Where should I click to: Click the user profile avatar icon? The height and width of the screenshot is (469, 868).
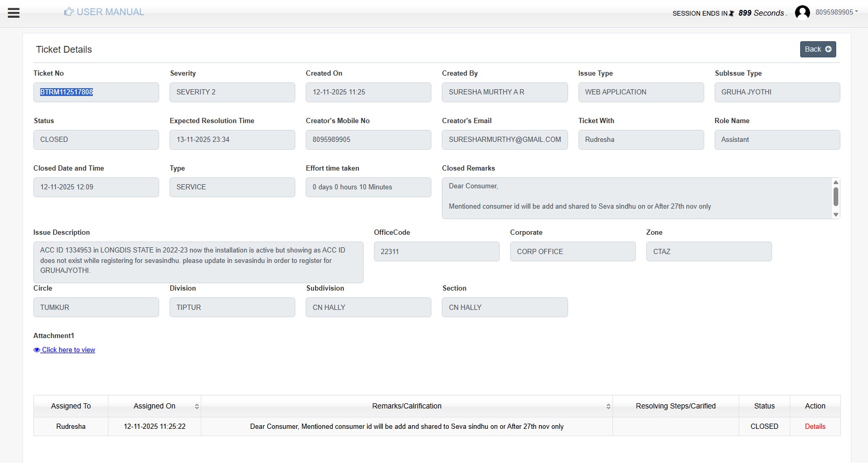[x=802, y=13]
